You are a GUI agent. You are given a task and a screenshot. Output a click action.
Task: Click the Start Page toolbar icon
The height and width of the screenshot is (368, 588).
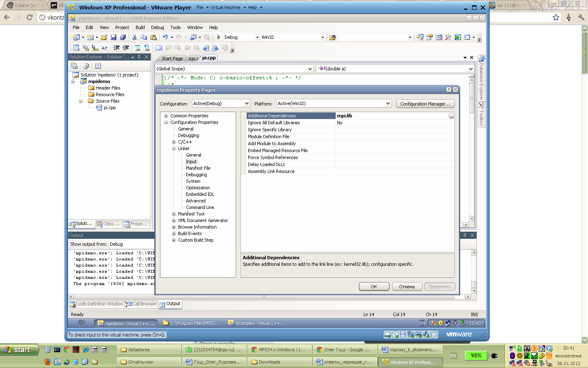(x=458, y=37)
